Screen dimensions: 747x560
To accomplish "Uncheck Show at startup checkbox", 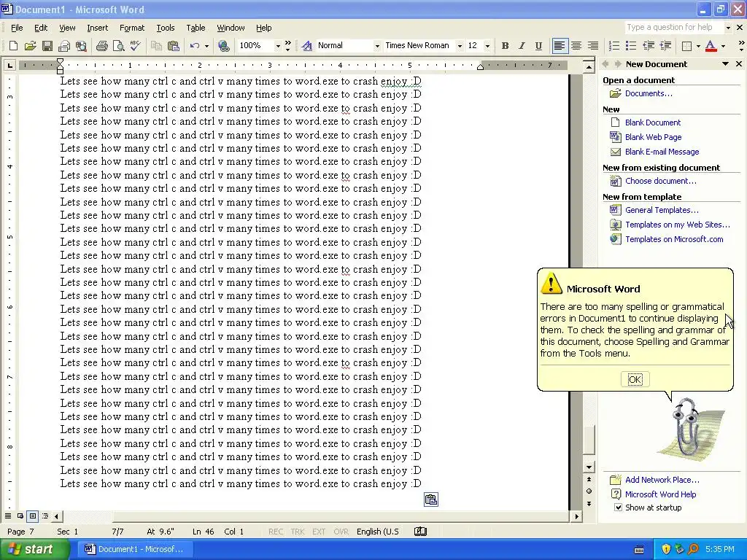I will click(618, 507).
